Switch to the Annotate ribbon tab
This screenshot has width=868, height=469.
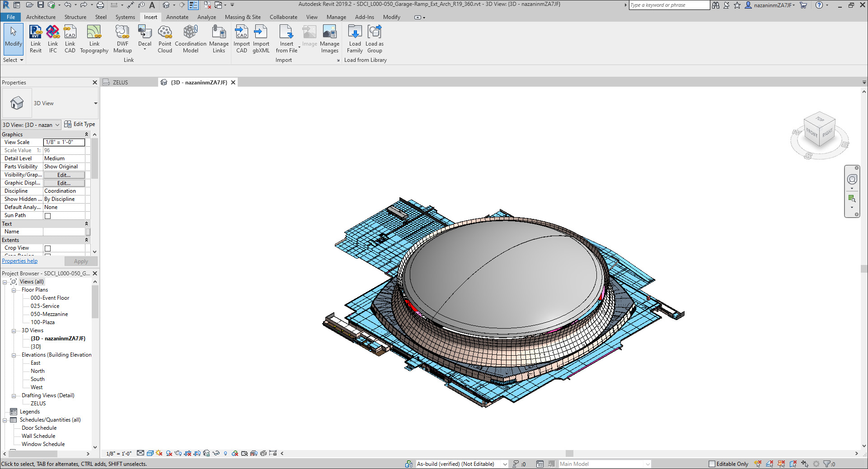pyautogui.click(x=177, y=17)
